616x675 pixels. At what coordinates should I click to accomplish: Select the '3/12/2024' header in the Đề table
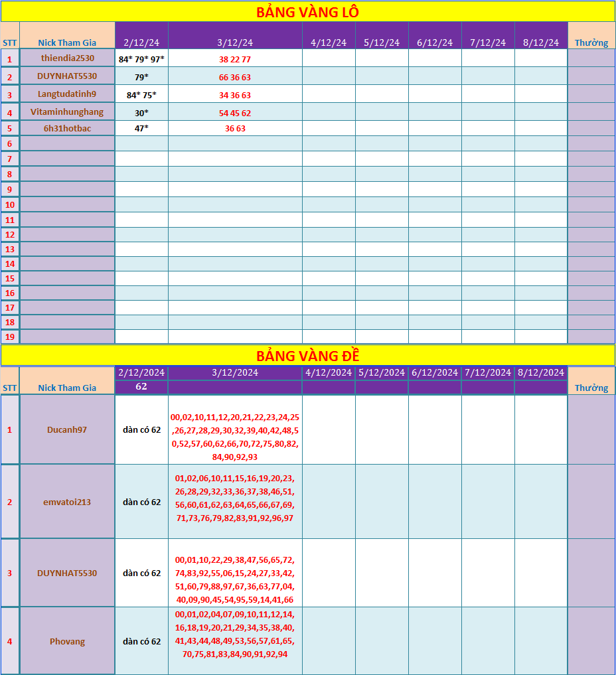tap(235, 373)
